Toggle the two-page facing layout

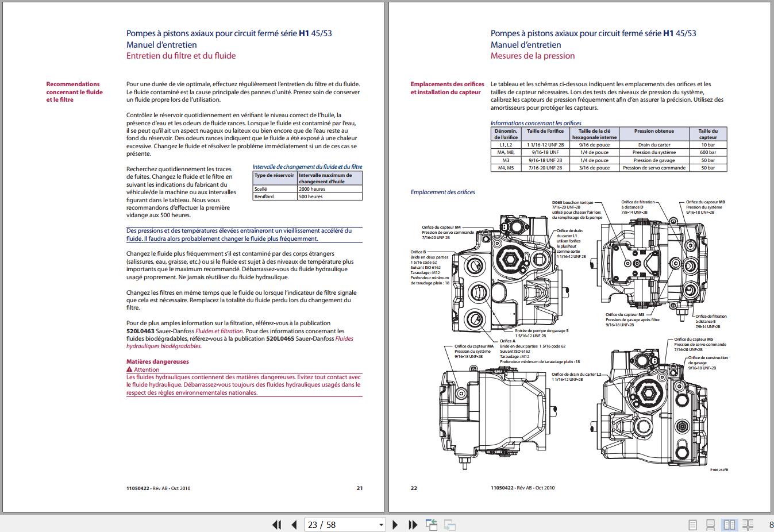point(729,525)
